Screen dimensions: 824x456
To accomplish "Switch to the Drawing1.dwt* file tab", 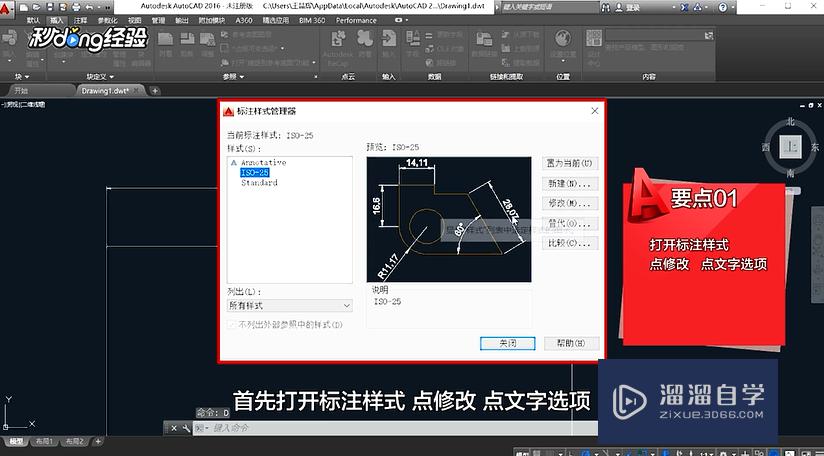I will (109, 90).
